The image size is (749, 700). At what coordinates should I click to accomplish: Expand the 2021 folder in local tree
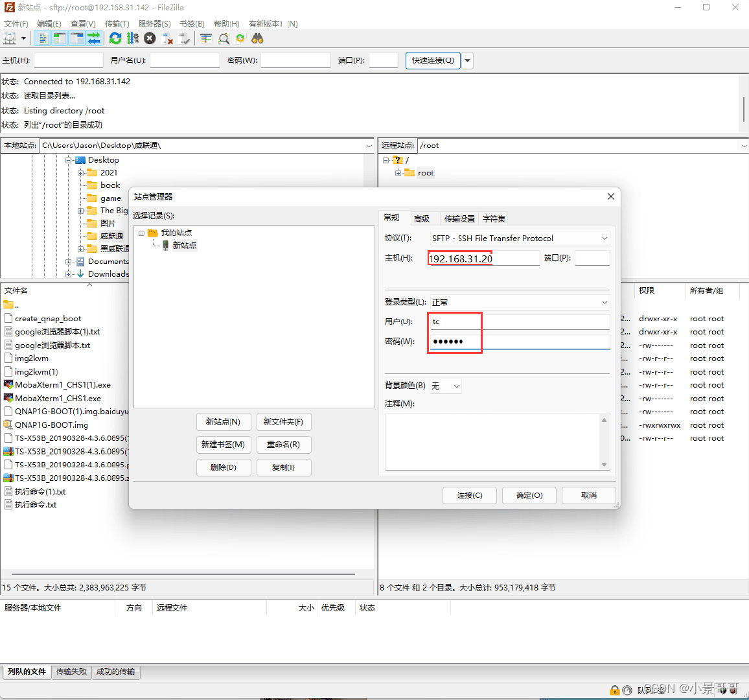coord(81,173)
